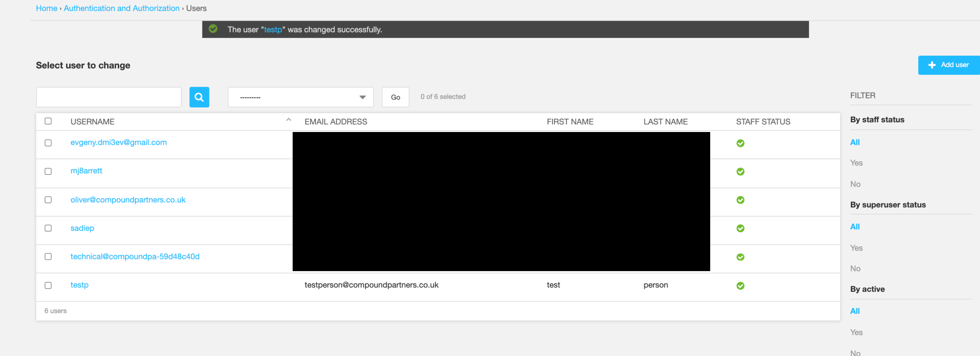Open the testp link in success message
This screenshot has height=356, width=980.
(273, 30)
